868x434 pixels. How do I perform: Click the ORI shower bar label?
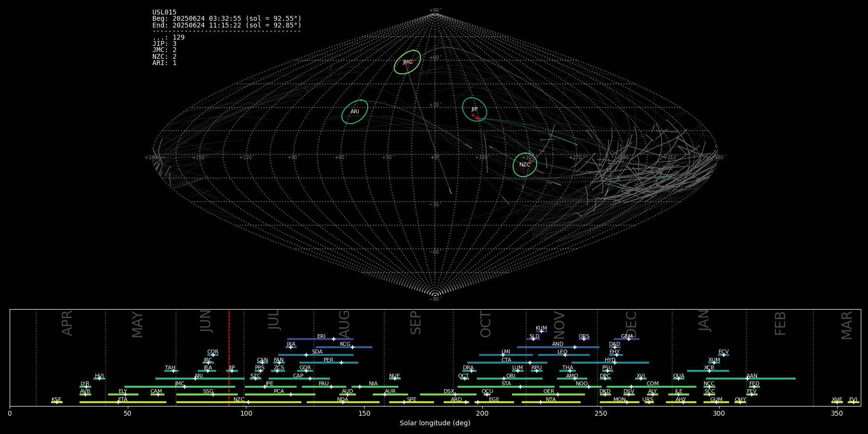[511, 376]
